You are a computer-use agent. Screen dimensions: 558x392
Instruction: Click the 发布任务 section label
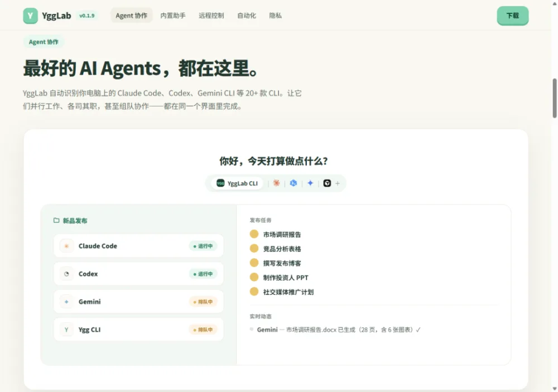tap(261, 220)
